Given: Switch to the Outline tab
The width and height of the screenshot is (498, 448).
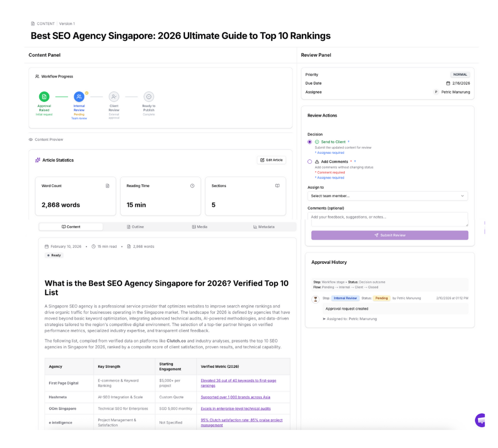Looking at the screenshot, I should click(x=135, y=226).
